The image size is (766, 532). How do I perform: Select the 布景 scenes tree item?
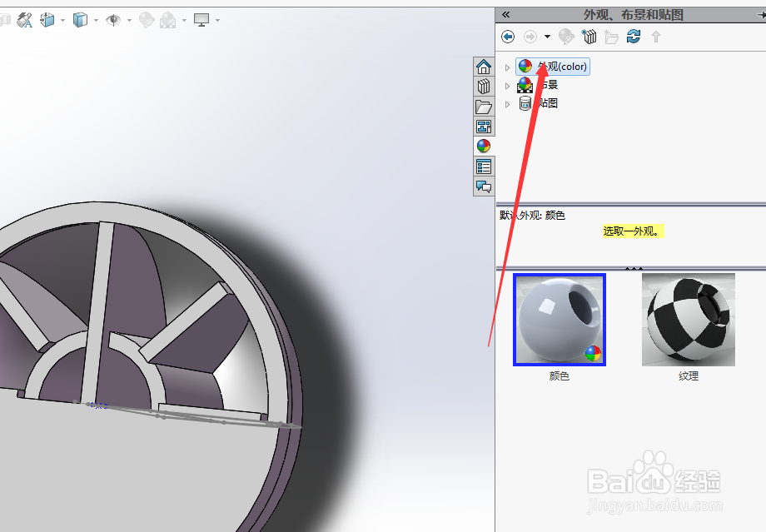pos(538,85)
